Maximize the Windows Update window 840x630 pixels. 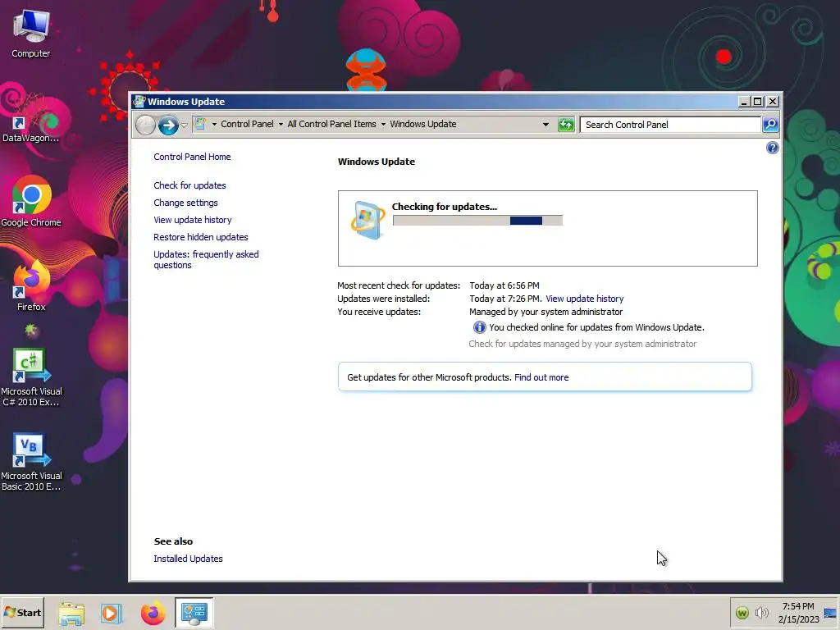pyautogui.click(x=757, y=101)
